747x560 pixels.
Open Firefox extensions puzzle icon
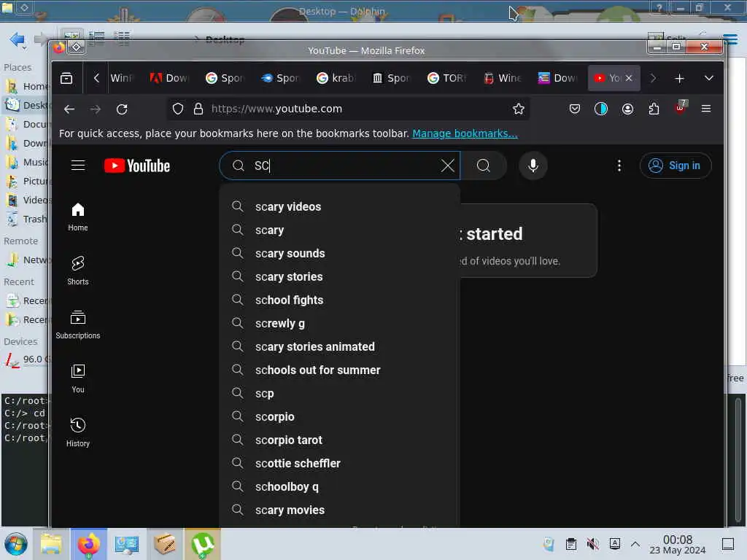654,109
